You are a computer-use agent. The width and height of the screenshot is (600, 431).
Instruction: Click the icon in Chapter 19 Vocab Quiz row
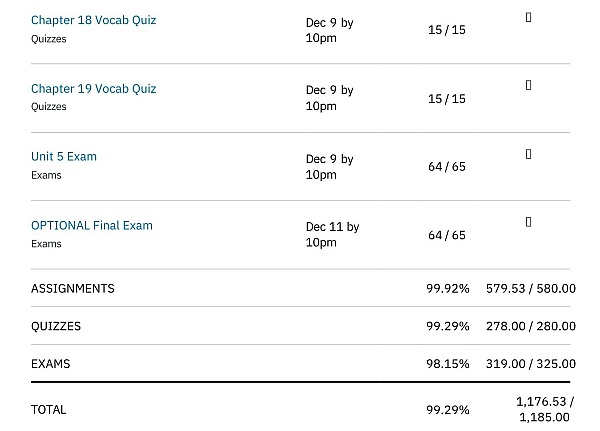(x=528, y=85)
